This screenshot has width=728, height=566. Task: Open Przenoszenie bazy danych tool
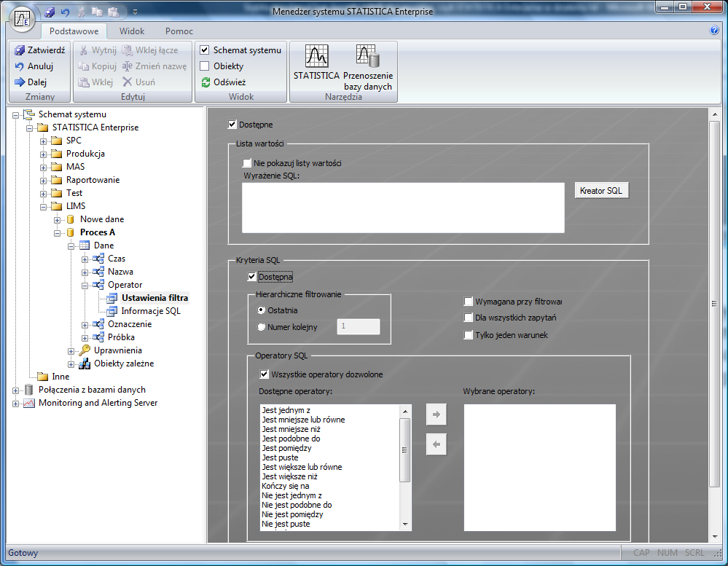368,67
